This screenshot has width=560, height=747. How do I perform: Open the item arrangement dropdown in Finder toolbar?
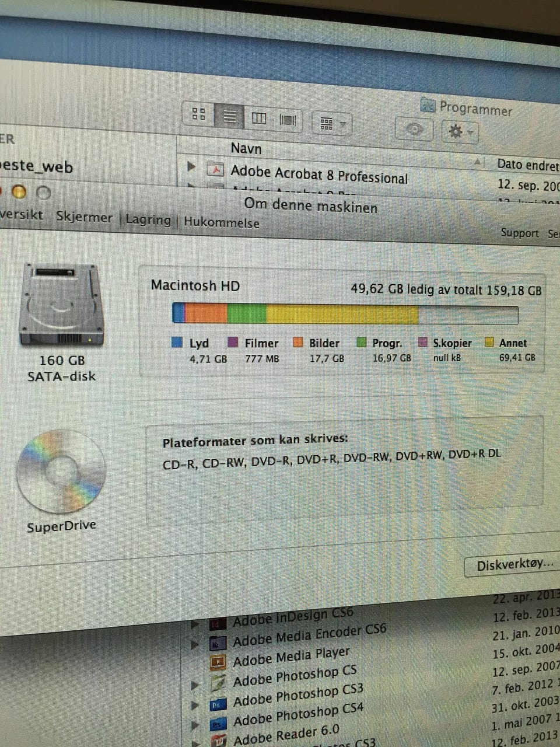coord(332,123)
